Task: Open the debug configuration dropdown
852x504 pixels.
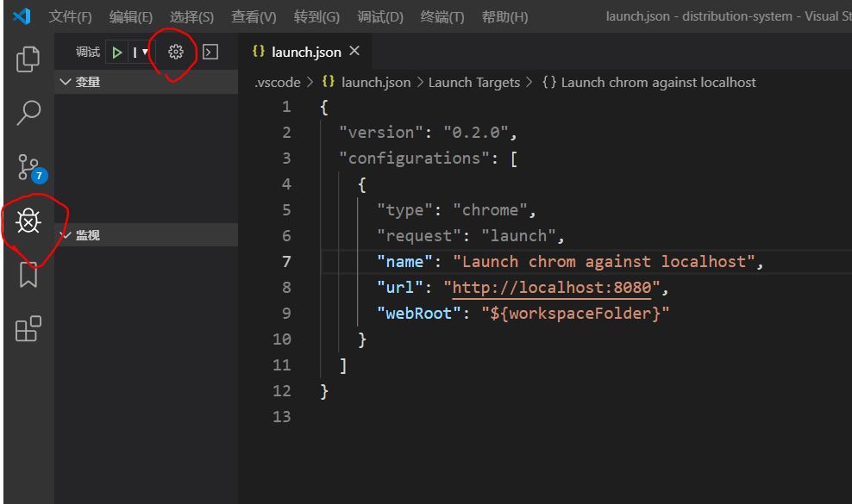Action: click(x=141, y=53)
